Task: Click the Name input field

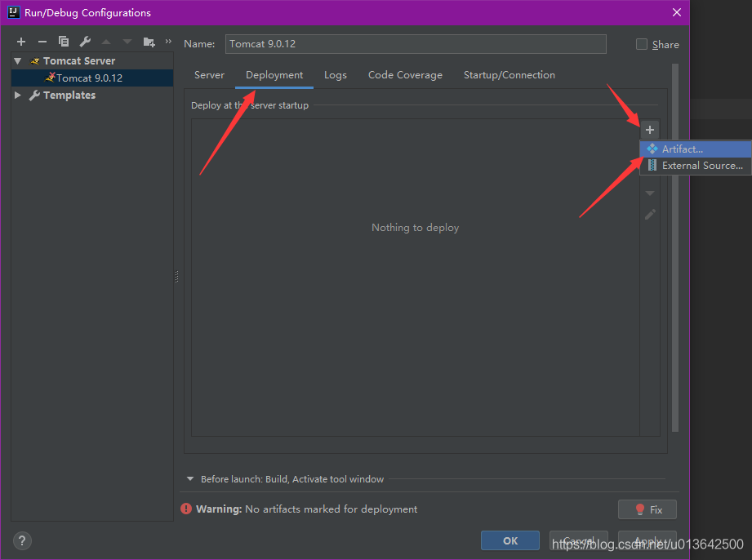Action: [x=416, y=44]
